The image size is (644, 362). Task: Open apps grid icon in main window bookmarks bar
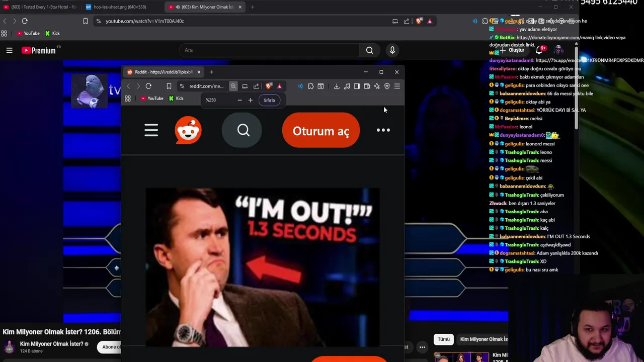(4, 33)
